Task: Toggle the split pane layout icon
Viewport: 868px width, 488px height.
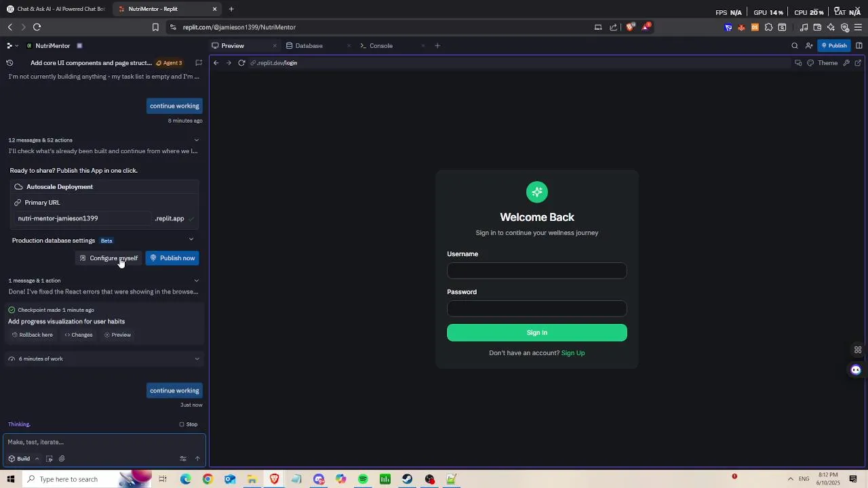Action: point(859,46)
